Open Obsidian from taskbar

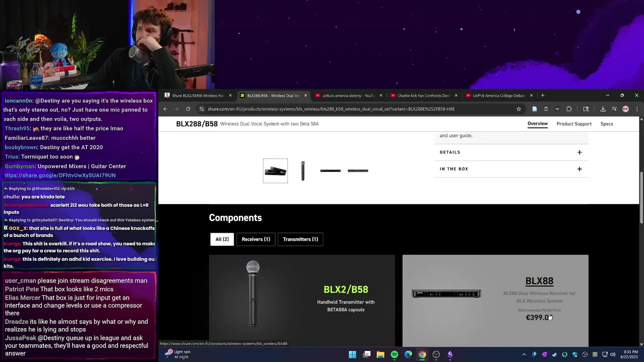pos(450,354)
